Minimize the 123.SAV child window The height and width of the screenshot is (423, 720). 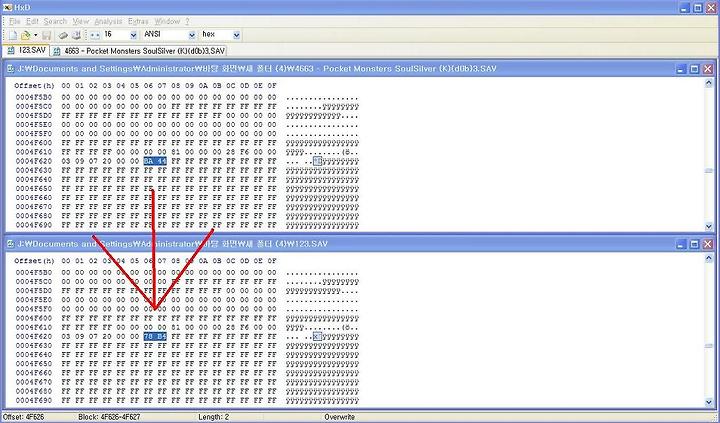pos(681,244)
